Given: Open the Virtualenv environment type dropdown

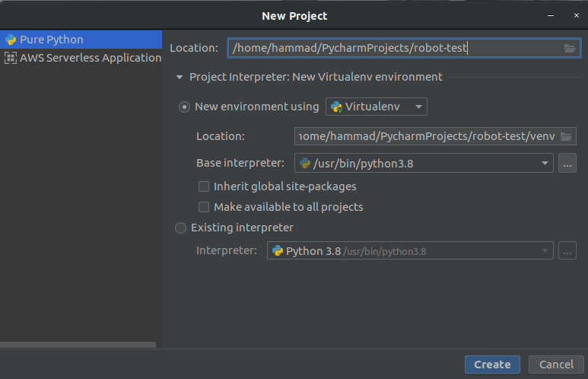Looking at the screenshot, I should [x=377, y=107].
